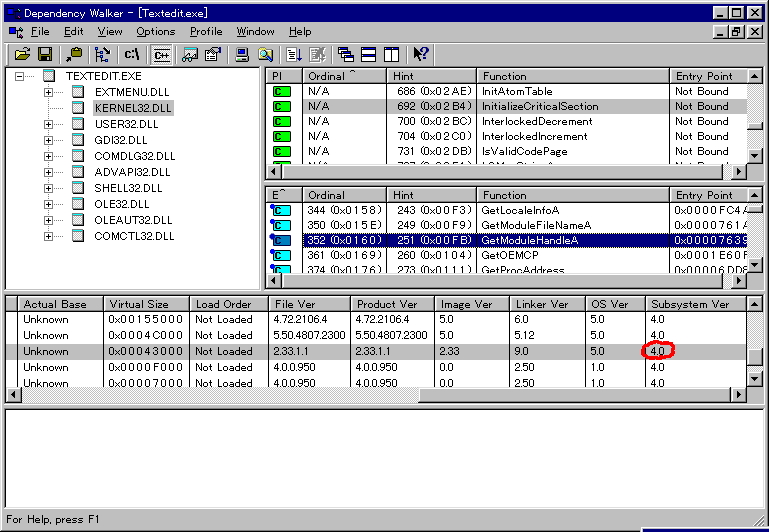This screenshot has width=769, height=532.
Task: Click the green C icon for IsValidCodePage
Action: 282,152
